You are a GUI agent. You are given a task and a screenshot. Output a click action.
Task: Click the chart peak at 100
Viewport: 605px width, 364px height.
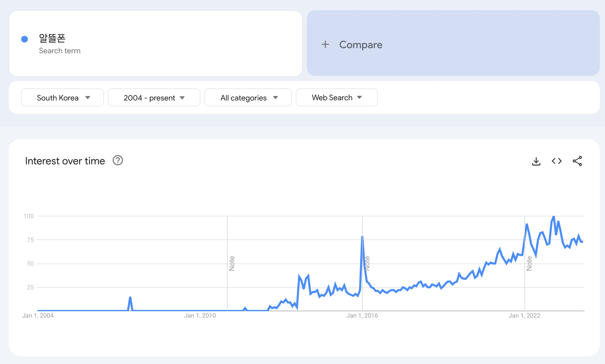click(x=554, y=217)
